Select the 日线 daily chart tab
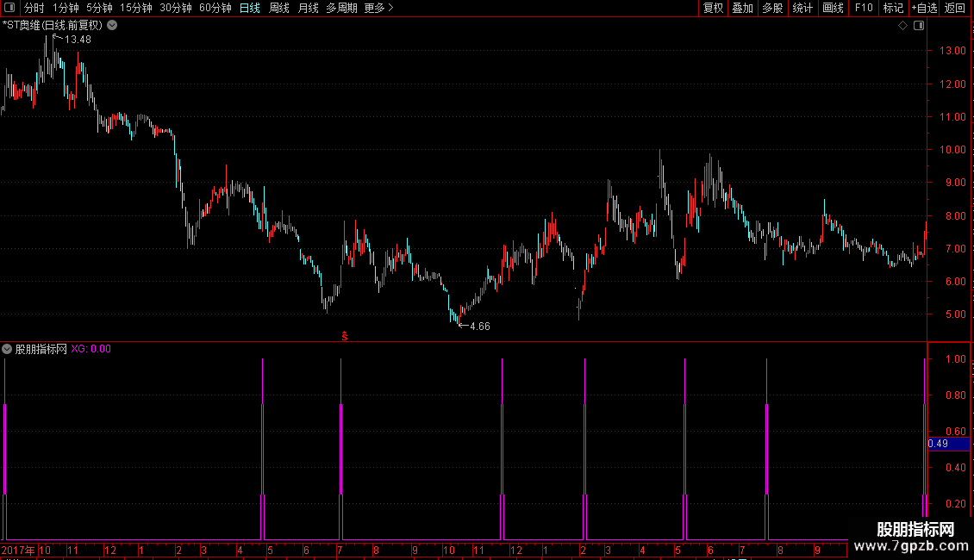Image resolution: width=974 pixels, height=560 pixels. pyautogui.click(x=250, y=8)
